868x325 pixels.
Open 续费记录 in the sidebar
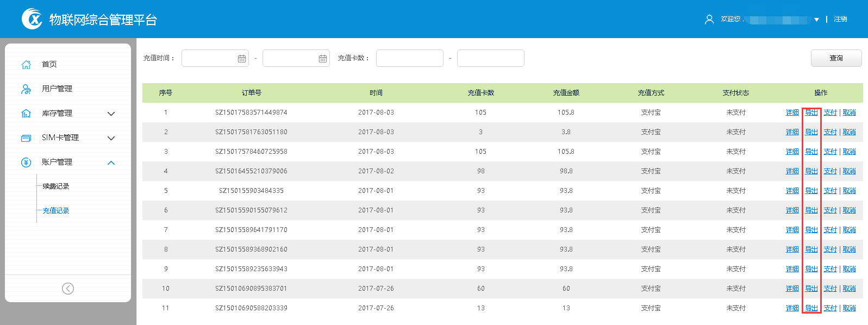pyautogui.click(x=56, y=186)
